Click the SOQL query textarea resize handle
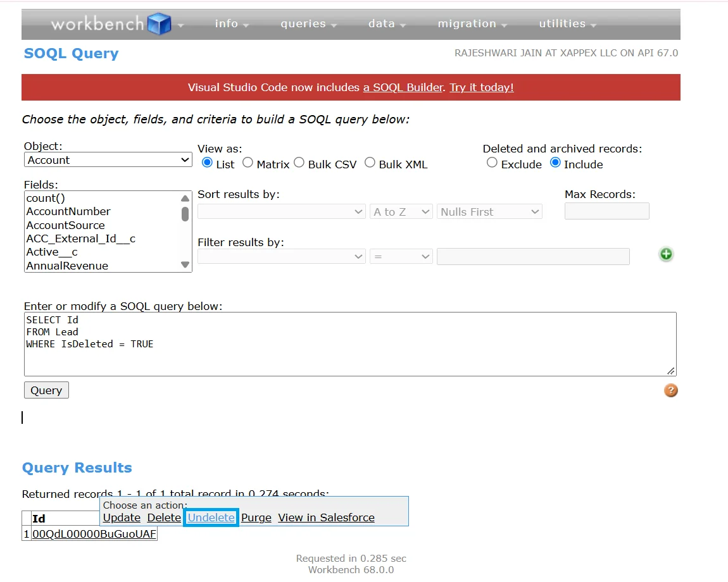 (x=671, y=371)
